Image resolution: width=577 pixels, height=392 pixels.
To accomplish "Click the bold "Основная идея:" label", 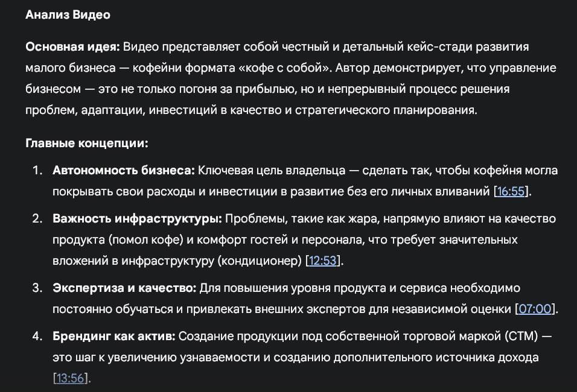I will (x=73, y=46).
